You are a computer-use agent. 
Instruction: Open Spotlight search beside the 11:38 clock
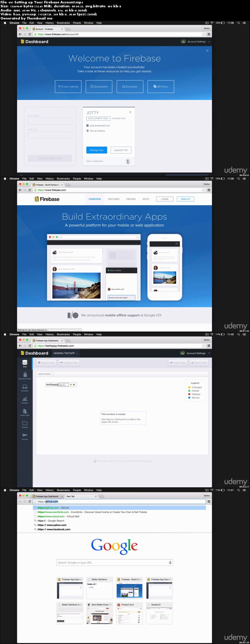[x=239, y=23]
